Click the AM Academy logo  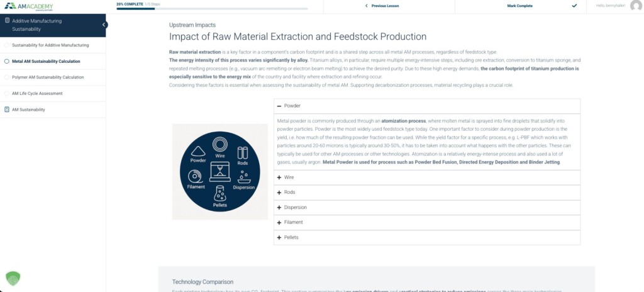28,6
